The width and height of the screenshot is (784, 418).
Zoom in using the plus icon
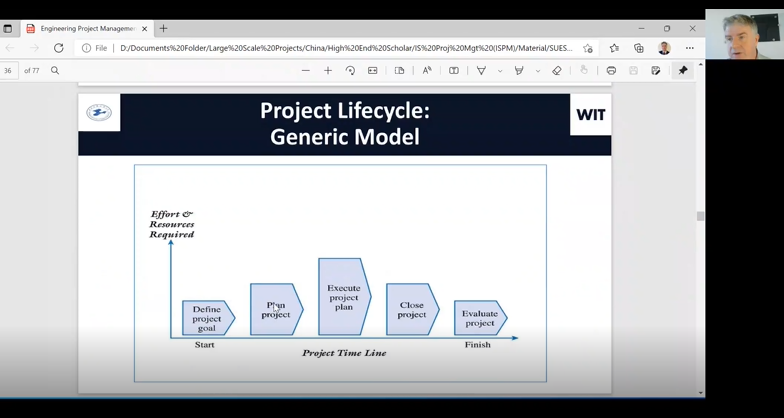pyautogui.click(x=328, y=71)
